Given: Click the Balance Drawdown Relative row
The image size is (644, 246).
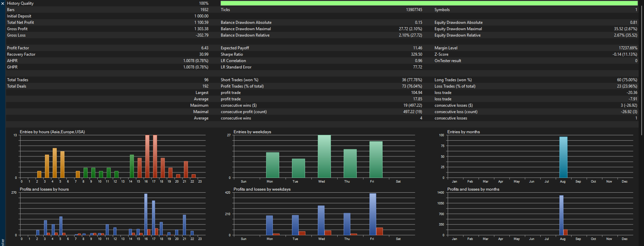Looking at the screenshot, I should pos(321,35).
